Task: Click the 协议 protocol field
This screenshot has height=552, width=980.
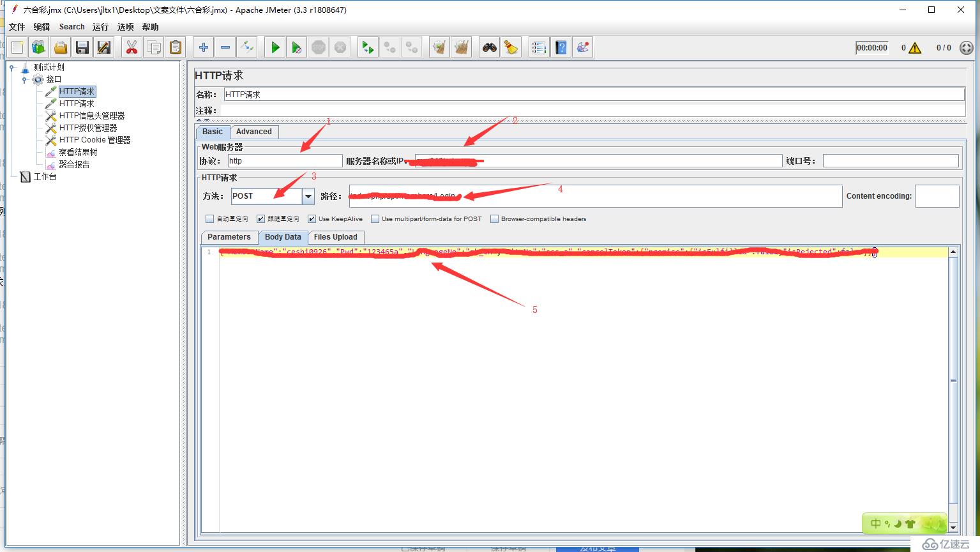Action: coord(285,161)
